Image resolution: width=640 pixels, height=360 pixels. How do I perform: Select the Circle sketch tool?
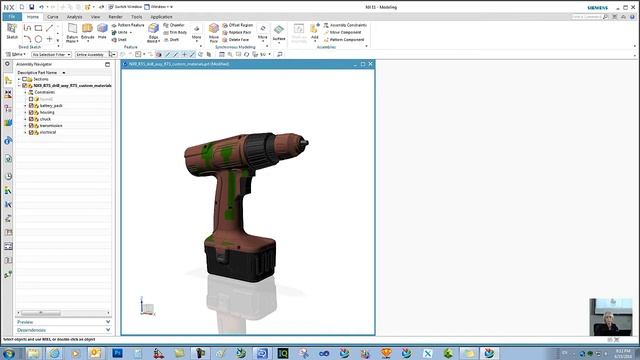[x=38, y=39]
